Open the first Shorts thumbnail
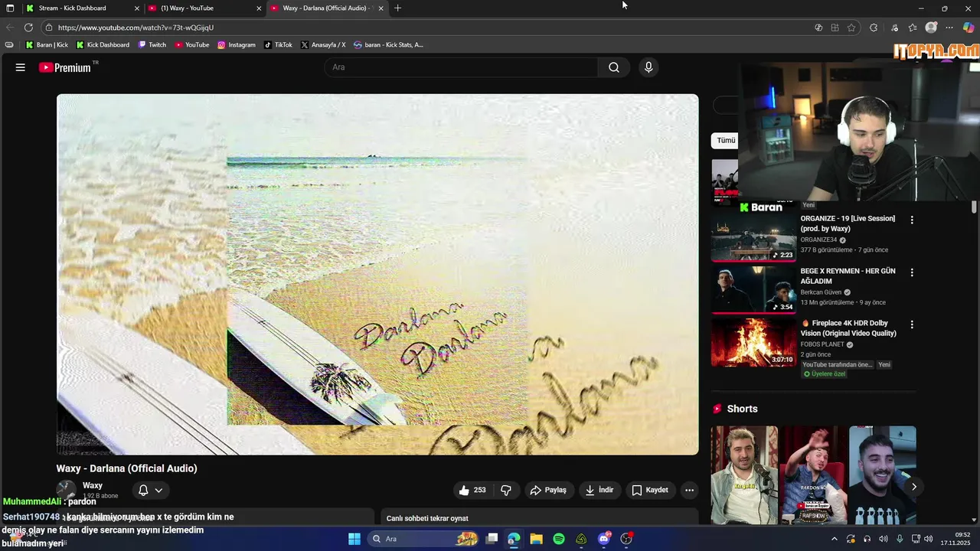Viewport: 980px width, 551px height. tap(744, 475)
